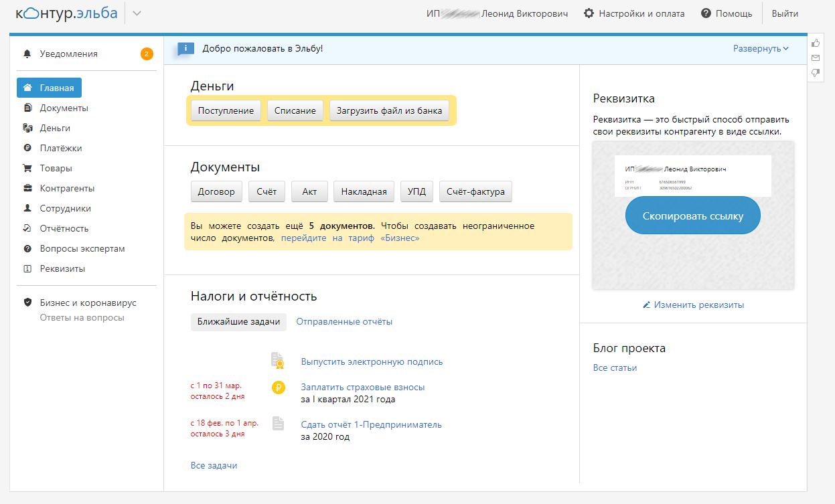
Task: Open the Отчётность section icon
Action: coord(26,228)
